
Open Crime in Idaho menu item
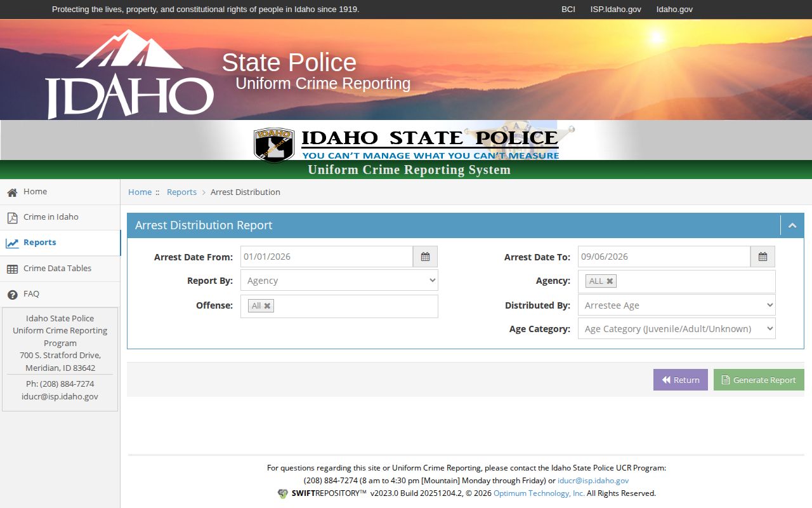point(60,217)
